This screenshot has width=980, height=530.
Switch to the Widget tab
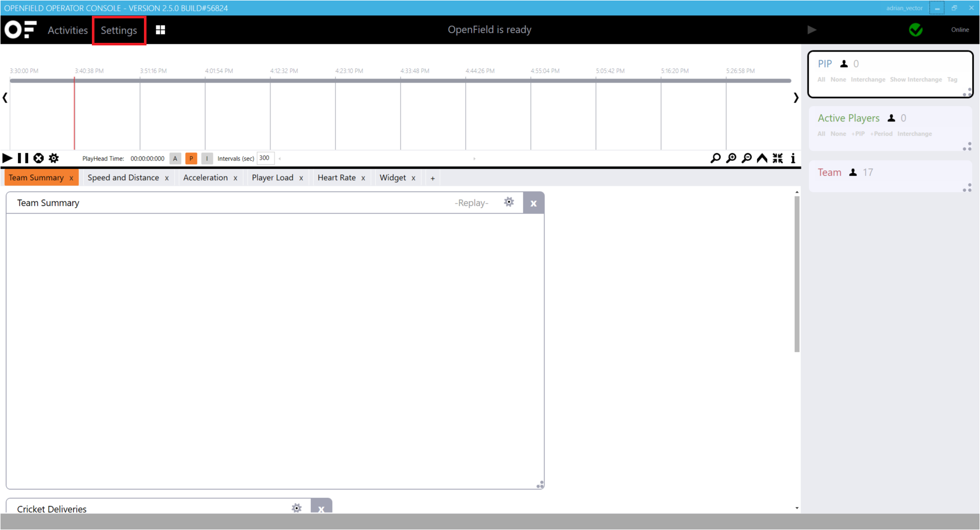coord(393,178)
